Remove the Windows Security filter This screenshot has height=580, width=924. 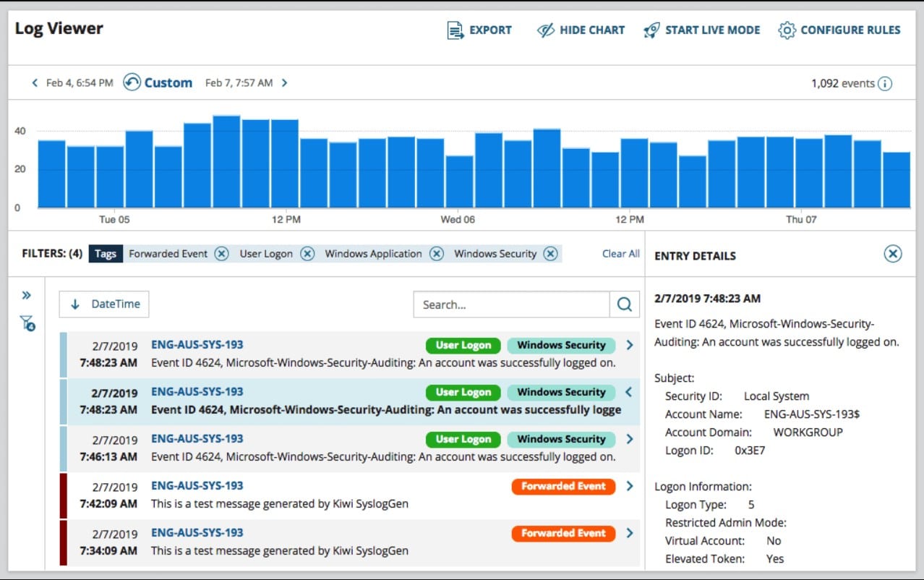(x=550, y=254)
